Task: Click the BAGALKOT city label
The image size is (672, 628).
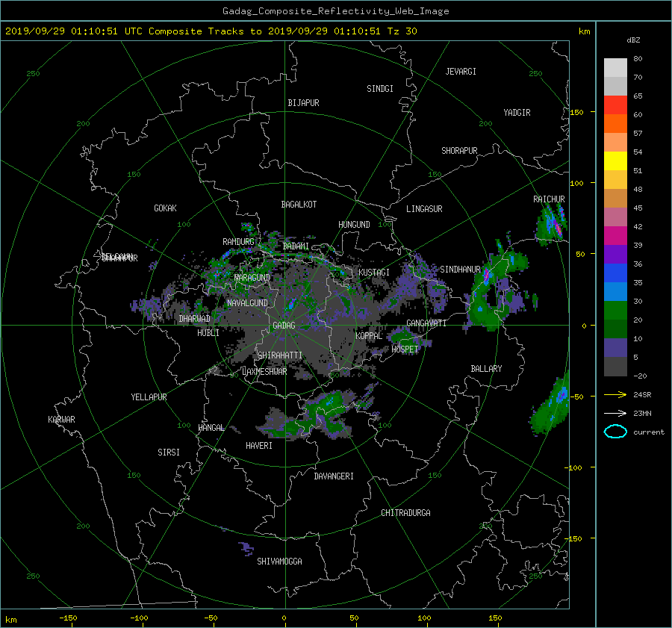Action: click(x=299, y=205)
